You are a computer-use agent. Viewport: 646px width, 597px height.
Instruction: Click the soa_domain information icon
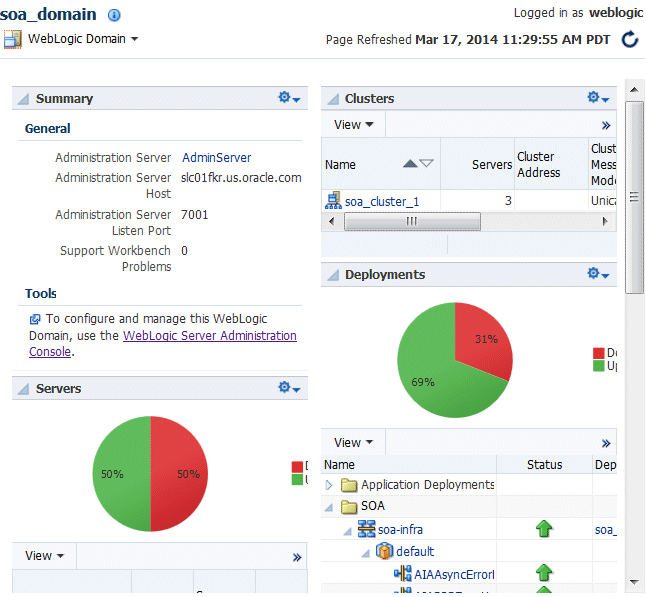click(x=114, y=15)
